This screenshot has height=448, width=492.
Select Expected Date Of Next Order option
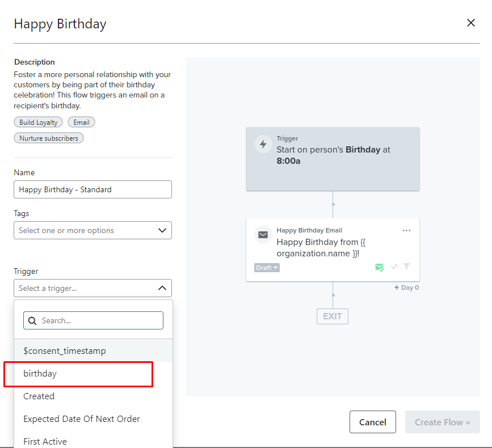click(x=82, y=419)
